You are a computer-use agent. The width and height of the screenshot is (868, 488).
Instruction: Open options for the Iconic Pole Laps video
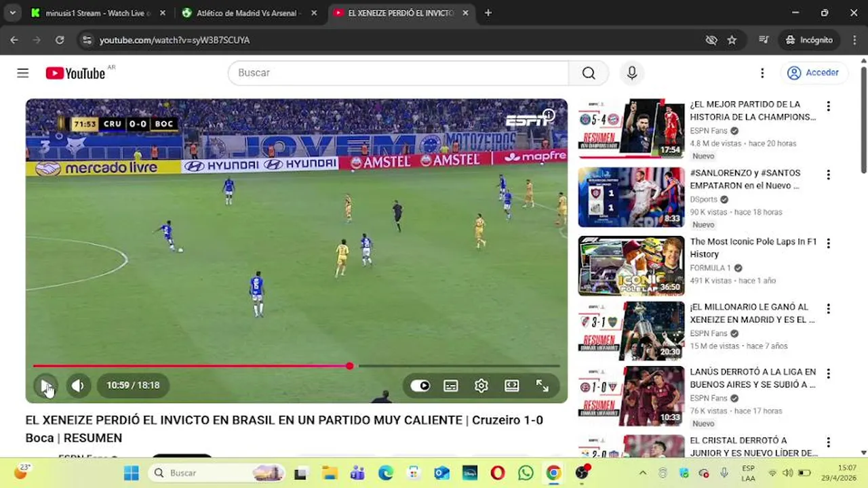point(828,243)
